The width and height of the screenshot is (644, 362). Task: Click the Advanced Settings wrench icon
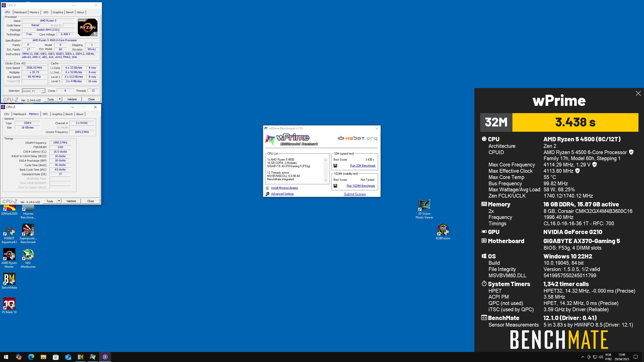[267, 194]
